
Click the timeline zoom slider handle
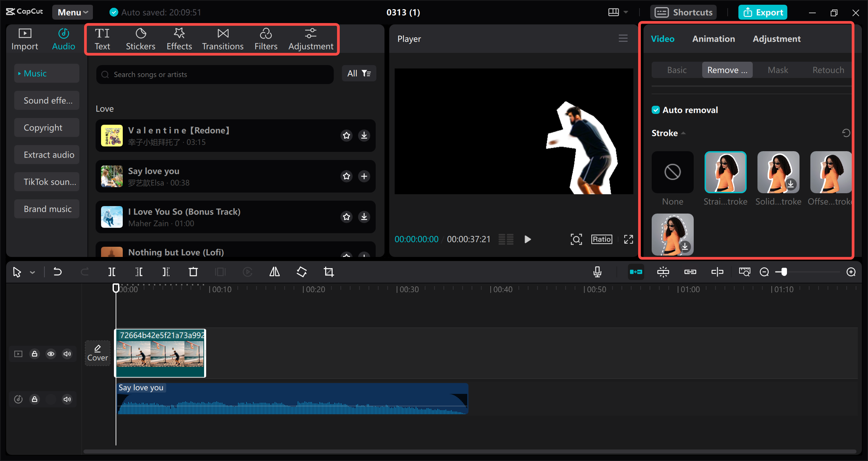pyautogui.click(x=784, y=272)
